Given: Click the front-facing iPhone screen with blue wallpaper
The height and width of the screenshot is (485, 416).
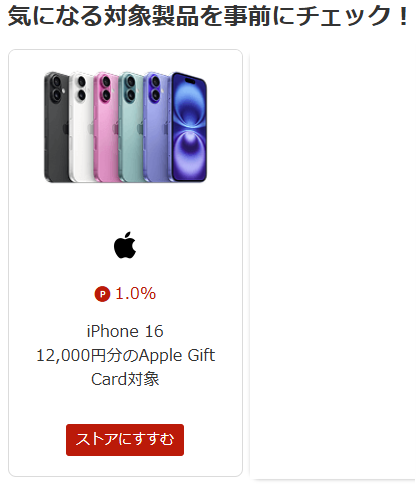Looking at the screenshot, I should tap(189, 127).
